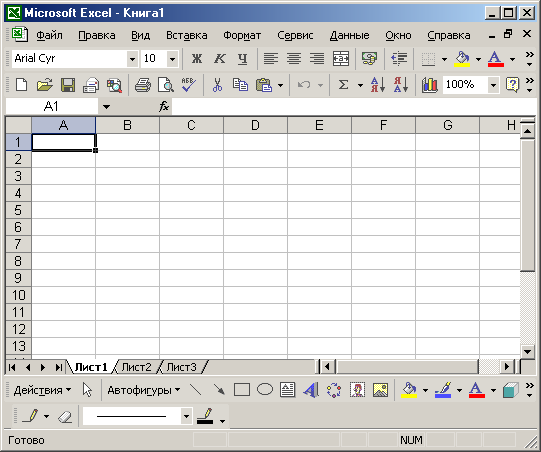Image resolution: width=541 pixels, height=452 pixels.
Task: Align cell text left
Action: point(271,58)
